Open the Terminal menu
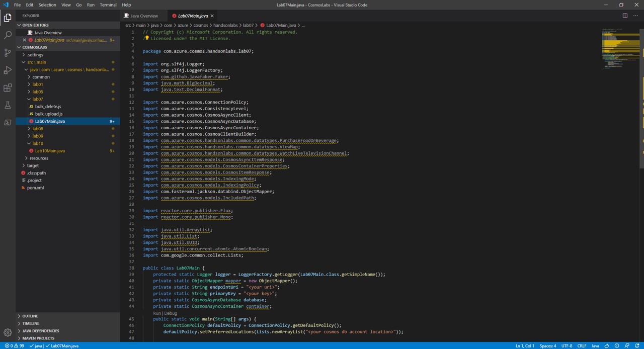 (108, 5)
